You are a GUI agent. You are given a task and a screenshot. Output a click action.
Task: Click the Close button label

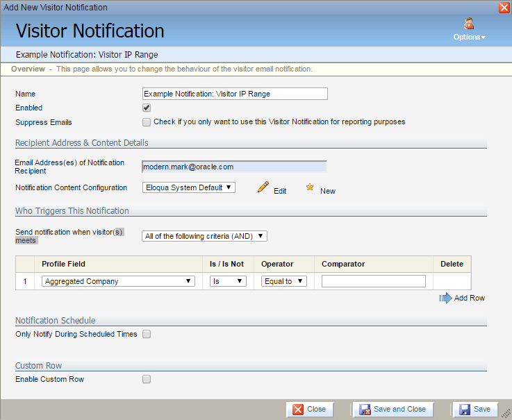(x=316, y=409)
